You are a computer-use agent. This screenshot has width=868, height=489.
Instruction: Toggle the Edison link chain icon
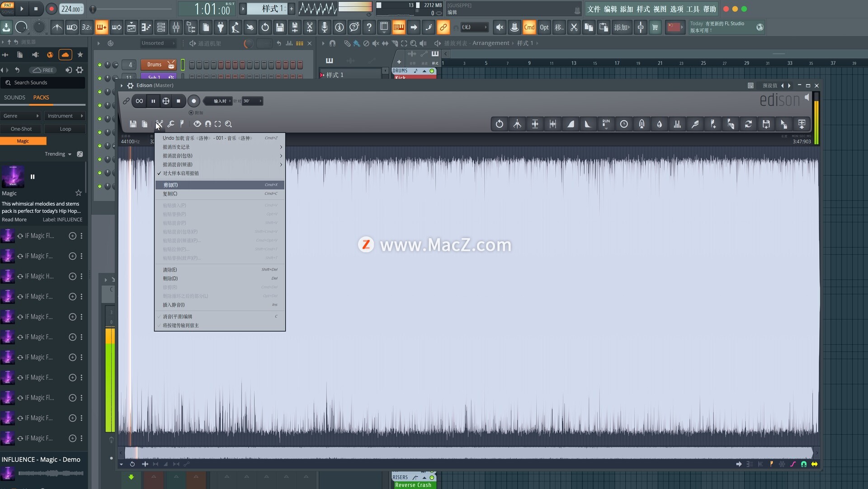(x=126, y=101)
